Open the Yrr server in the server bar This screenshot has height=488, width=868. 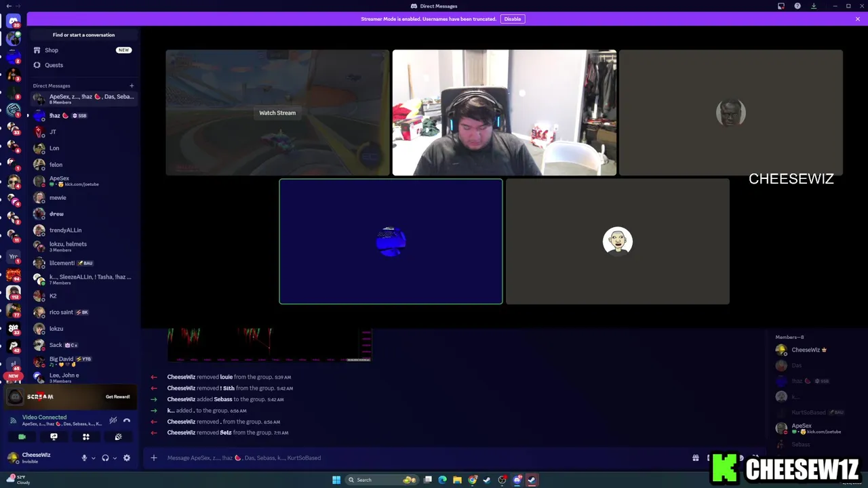(x=13, y=257)
